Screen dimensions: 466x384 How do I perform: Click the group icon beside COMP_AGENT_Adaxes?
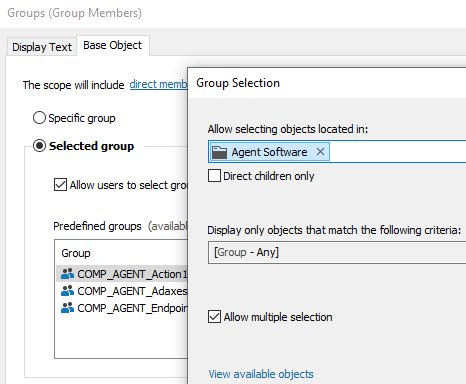[x=67, y=291]
